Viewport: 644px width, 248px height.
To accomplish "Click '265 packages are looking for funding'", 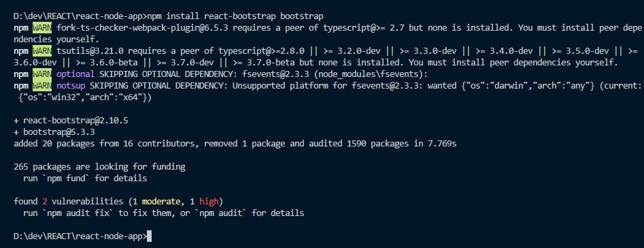I will [x=99, y=167].
